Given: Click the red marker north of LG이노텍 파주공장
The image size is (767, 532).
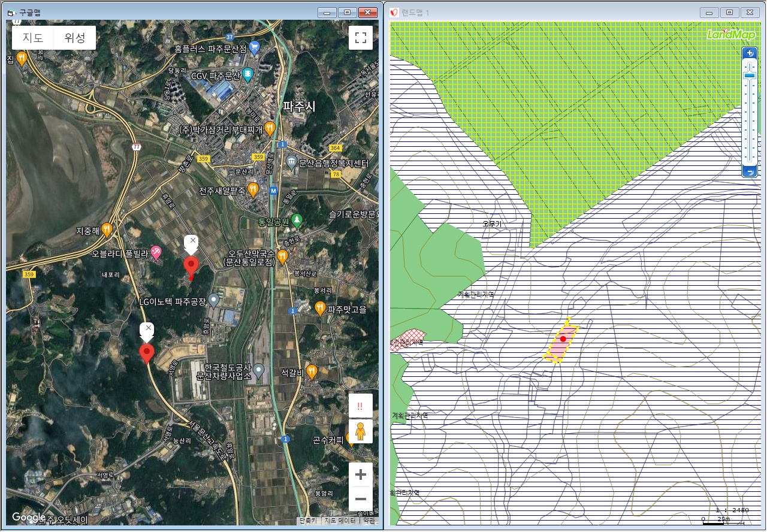Looking at the screenshot, I should point(191,266).
